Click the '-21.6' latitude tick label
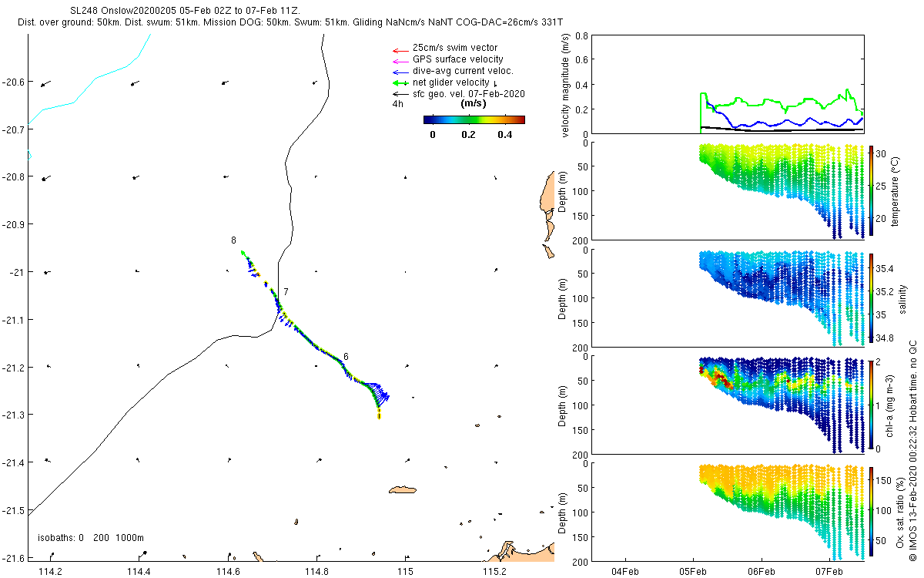The height and width of the screenshot is (578, 924). (14, 558)
